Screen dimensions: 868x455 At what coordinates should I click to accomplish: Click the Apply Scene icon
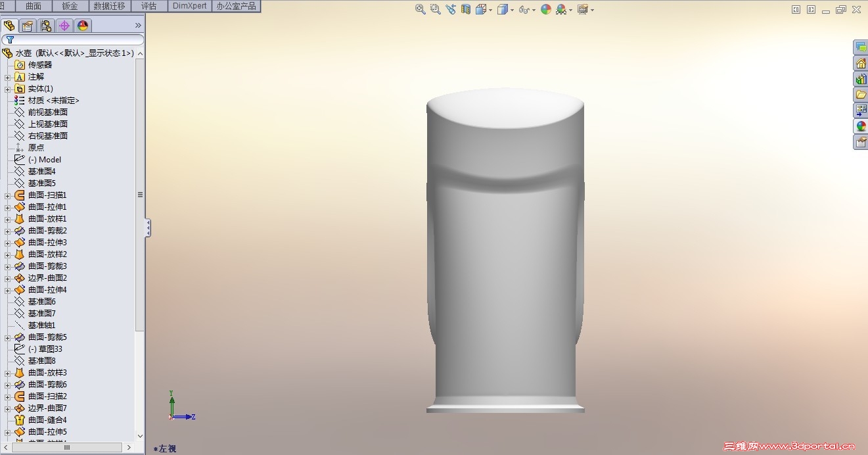561,9
